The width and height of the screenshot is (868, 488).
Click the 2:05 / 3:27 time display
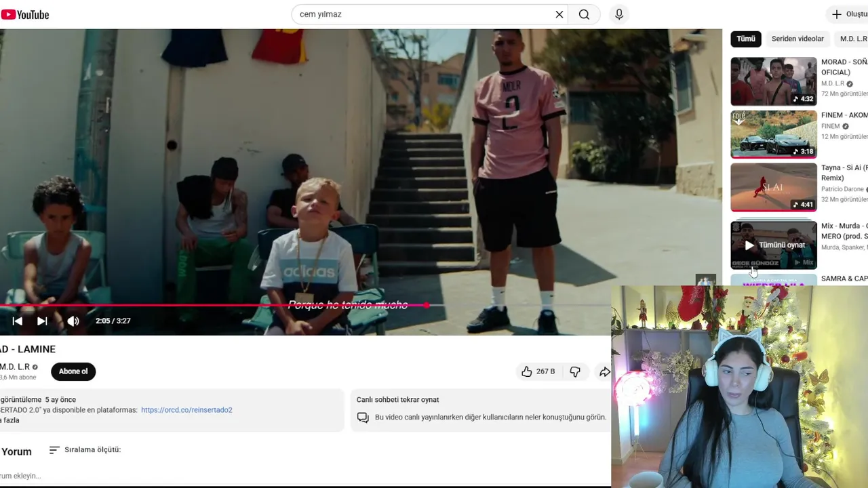[113, 321]
